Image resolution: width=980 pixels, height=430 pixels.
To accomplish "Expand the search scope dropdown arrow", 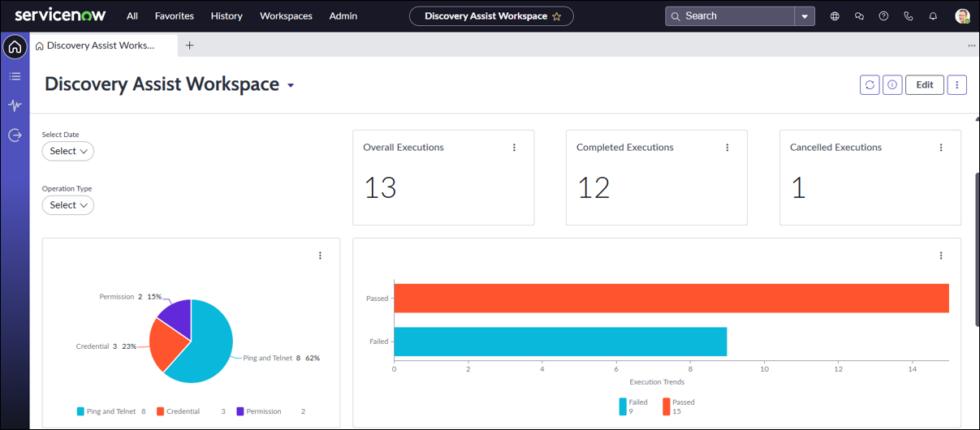I will (805, 16).
